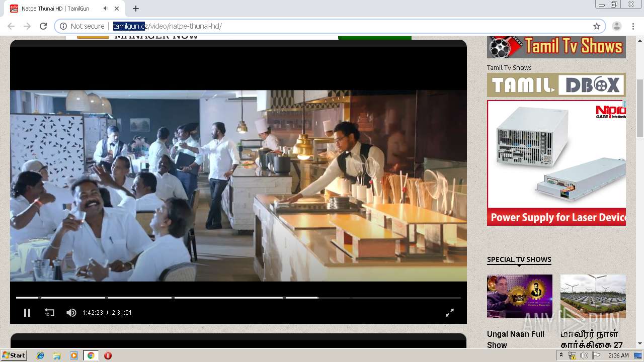The image size is (644, 362).
Task: Open the Tamil Tv Shows banner
Action: [x=556, y=47]
